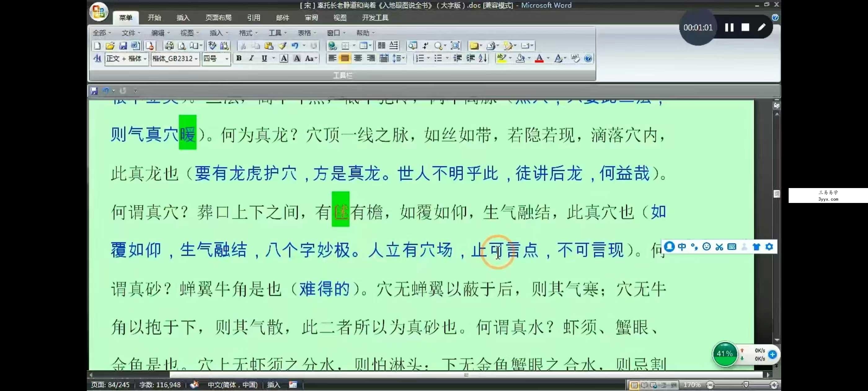Expand the Quick Access Toolbar customize arrow
Viewport: 868px width, 391px height.
pyautogui.click(x=135, y=91)
